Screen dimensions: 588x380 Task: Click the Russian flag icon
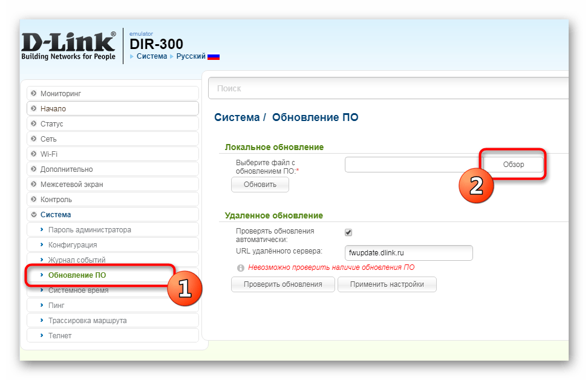click(214, 56)
